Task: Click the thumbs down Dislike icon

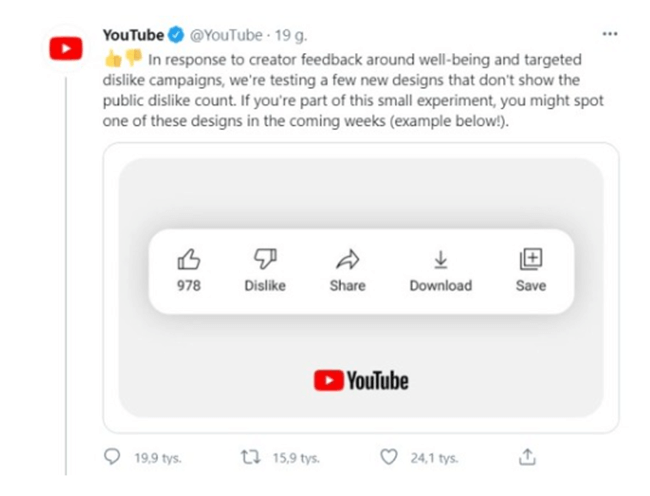Action: (x=264, y=260)
